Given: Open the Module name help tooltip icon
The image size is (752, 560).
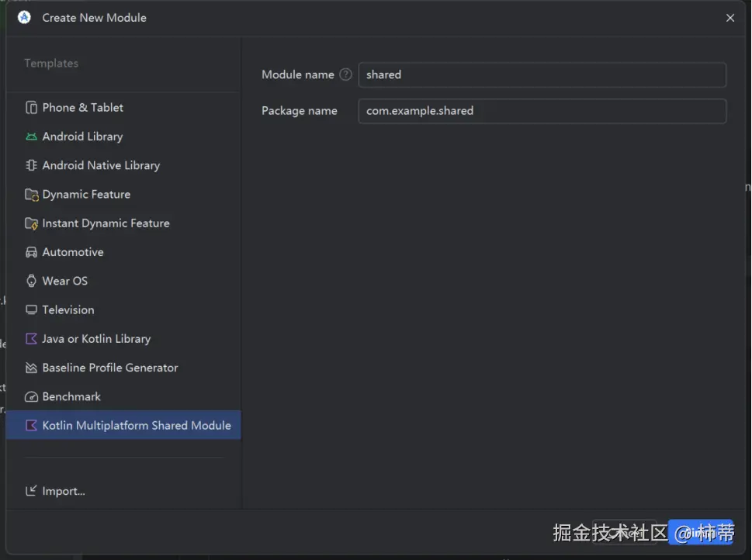Looking at the screenshot, I should (346, 74).
